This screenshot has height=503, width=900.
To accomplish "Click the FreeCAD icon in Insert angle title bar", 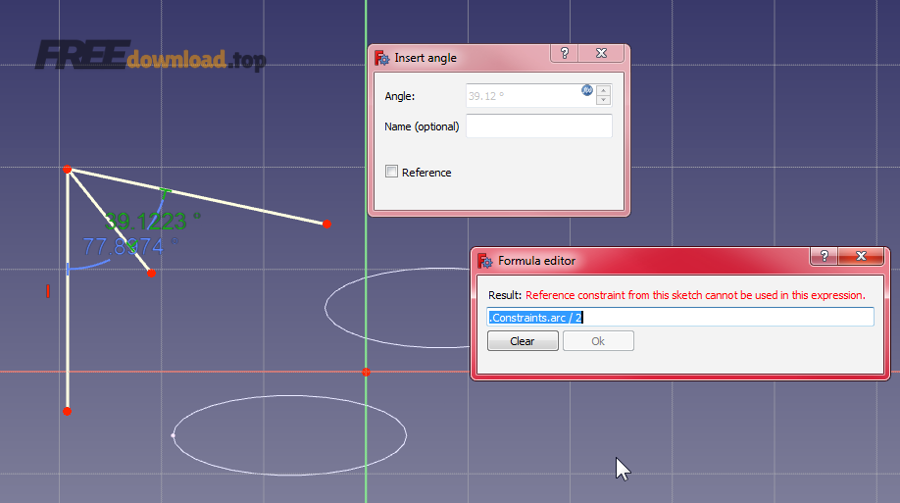I will pyautogui.click(x=382, y=58).
